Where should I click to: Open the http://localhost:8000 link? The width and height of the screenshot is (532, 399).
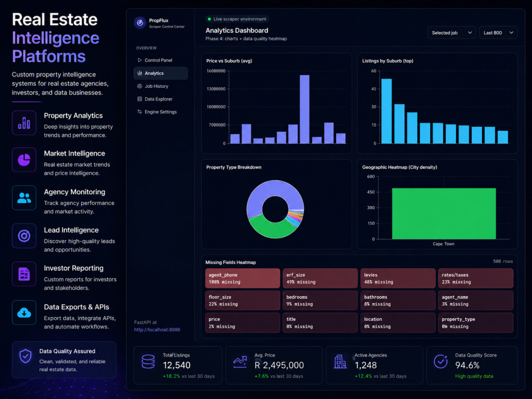(157, 329)
